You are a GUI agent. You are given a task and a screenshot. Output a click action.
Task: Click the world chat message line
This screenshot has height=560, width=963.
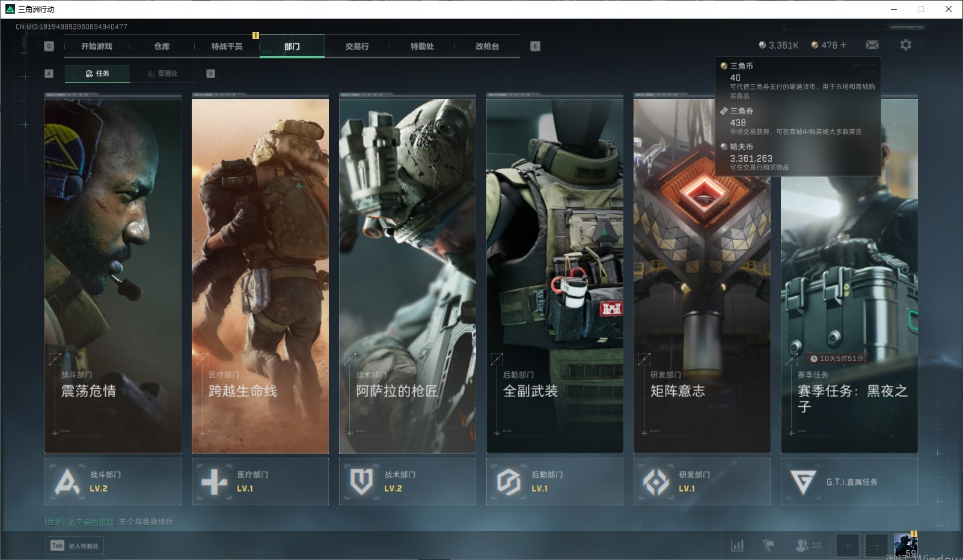coord(109,522)
